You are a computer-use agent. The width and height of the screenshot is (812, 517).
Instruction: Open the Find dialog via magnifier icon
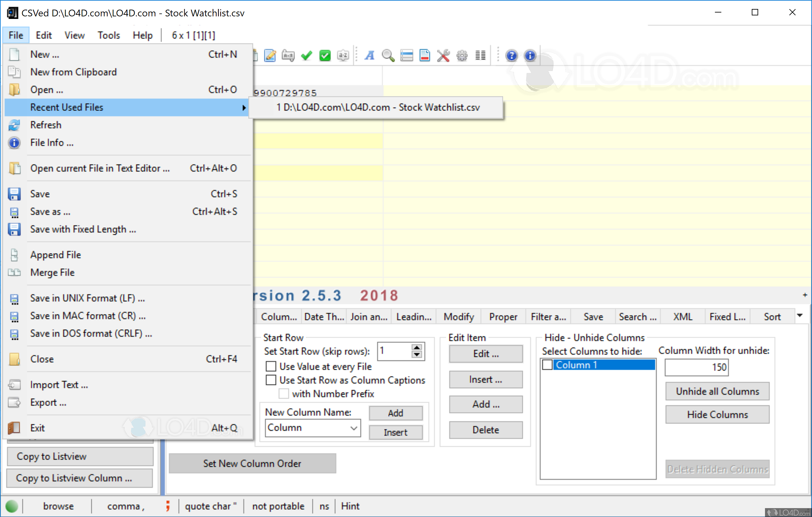388,56
